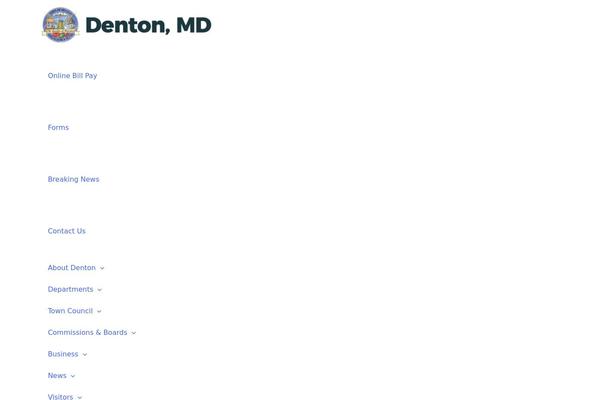Image resolution: width=600 pixels, height=400 pixels.
Task: Select the Visitors menu item
Action: pos(60,397)
